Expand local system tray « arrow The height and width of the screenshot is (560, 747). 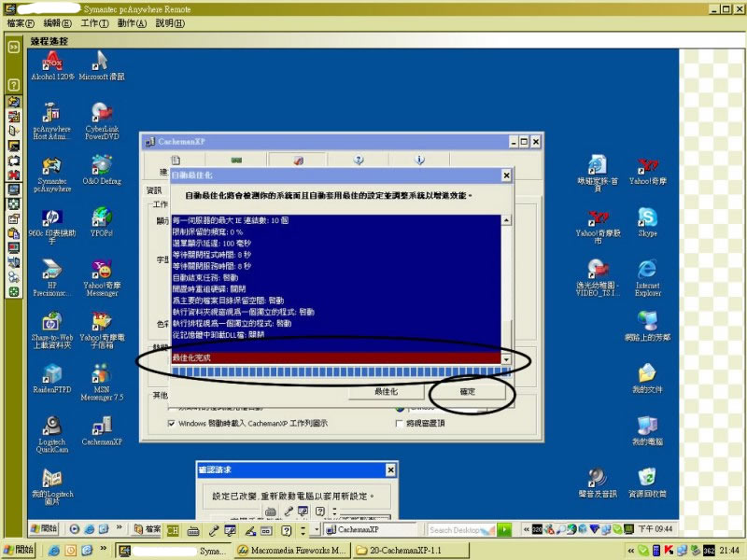pyautogui.click(x=630, y=550)
